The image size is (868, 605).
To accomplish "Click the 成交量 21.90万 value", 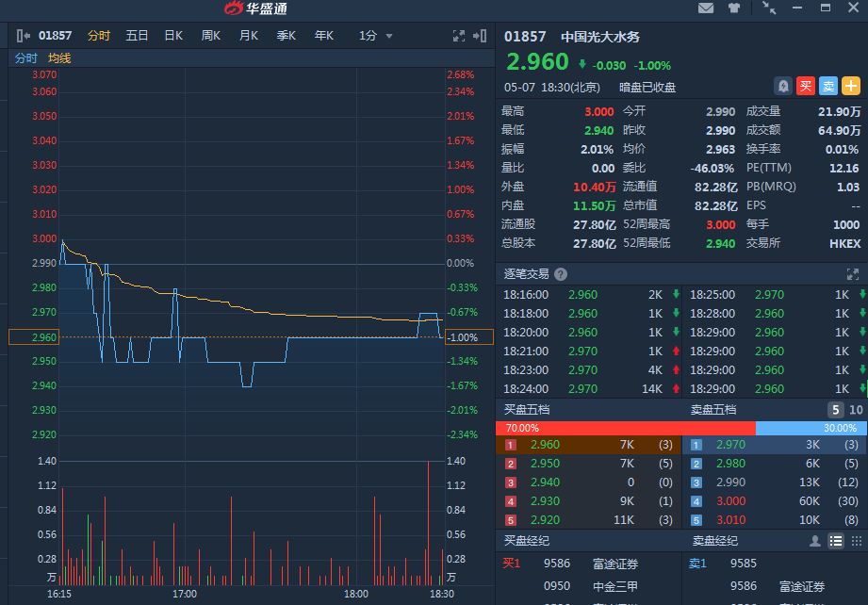I will [x=839, y=111].
